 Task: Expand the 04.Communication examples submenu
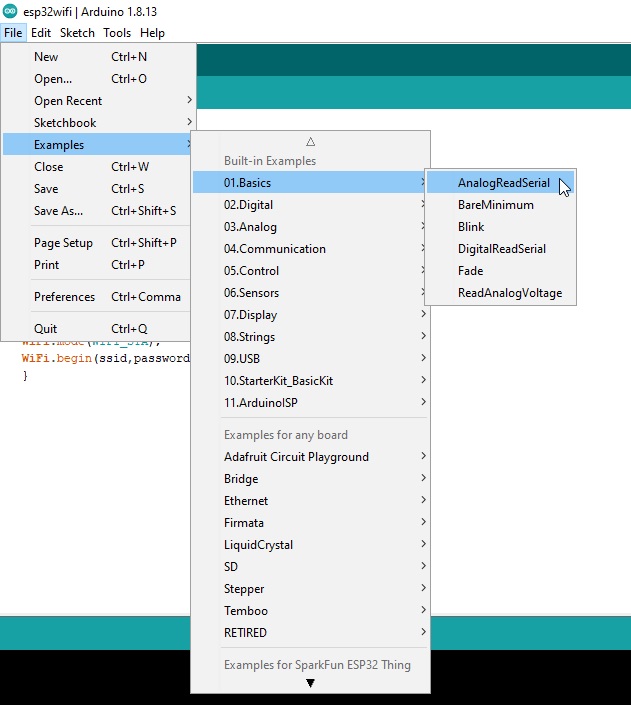click(310, 249)
